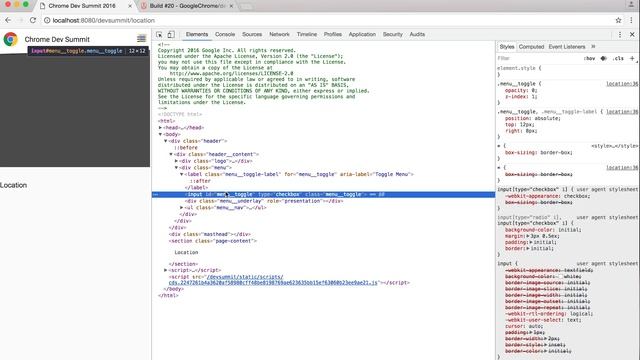Image resolution: width=640 pixels, height=360 pixels.
Task: Open the Security tab
Action: click(x=393, y=35)
